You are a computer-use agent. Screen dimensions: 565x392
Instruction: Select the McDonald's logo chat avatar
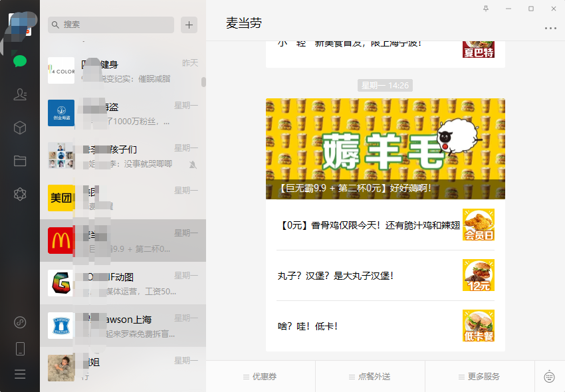61,241
